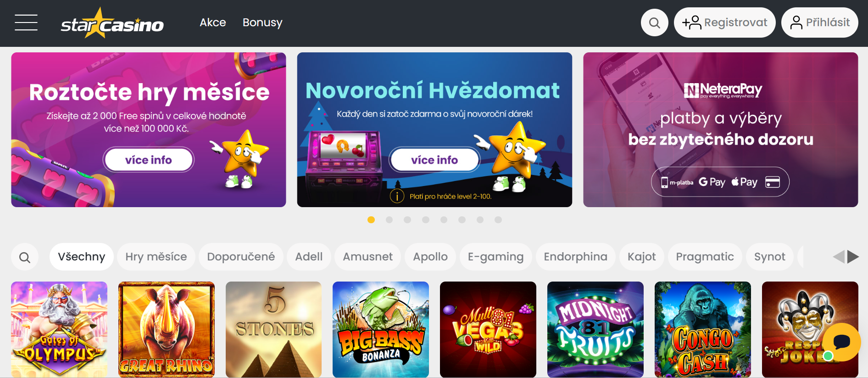Click the StarCasino logo

(112, 23)
